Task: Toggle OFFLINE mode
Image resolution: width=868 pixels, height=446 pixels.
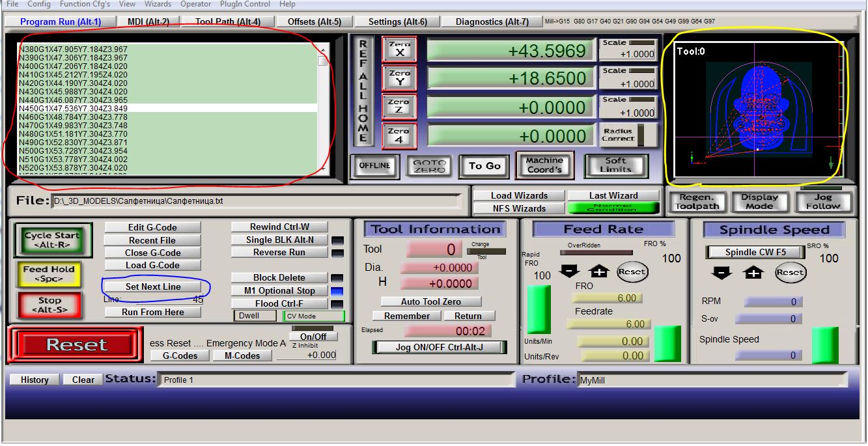Action: point(374,165)
